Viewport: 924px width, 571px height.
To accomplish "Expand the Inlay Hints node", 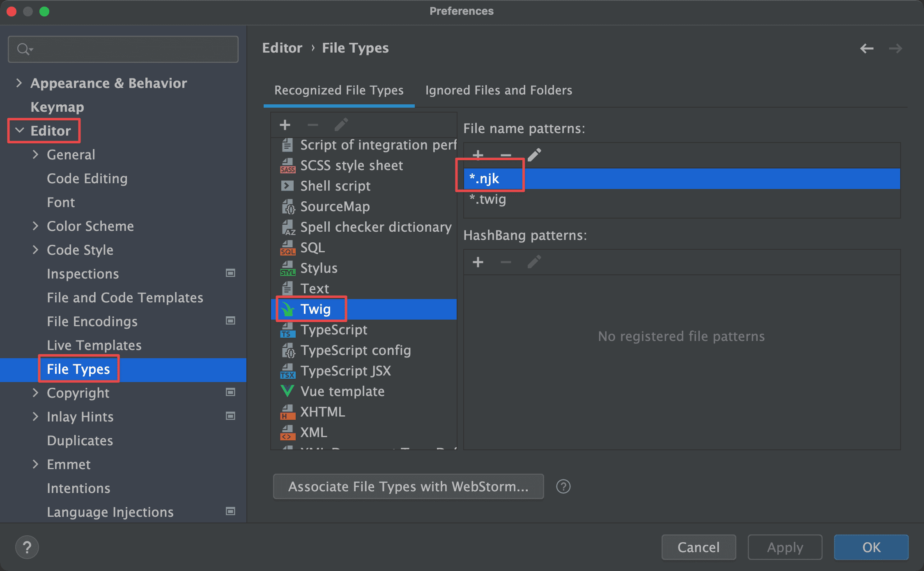I will [35, 417].
